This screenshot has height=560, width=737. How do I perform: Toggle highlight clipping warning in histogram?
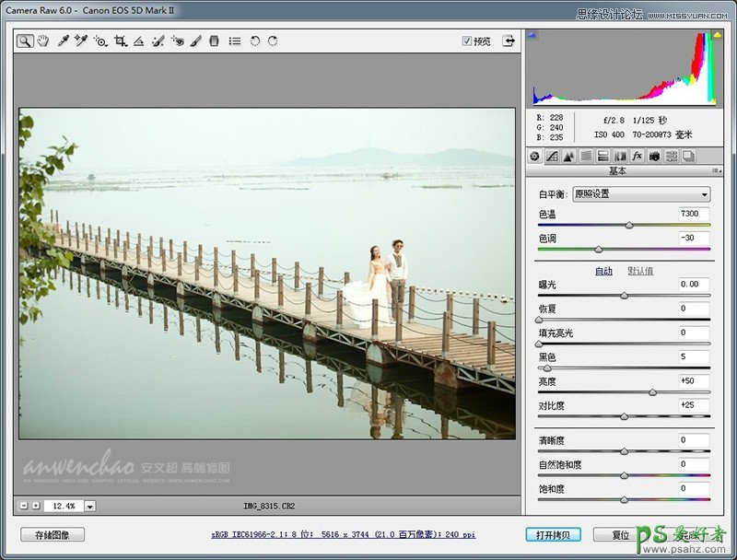click(717, 36)
